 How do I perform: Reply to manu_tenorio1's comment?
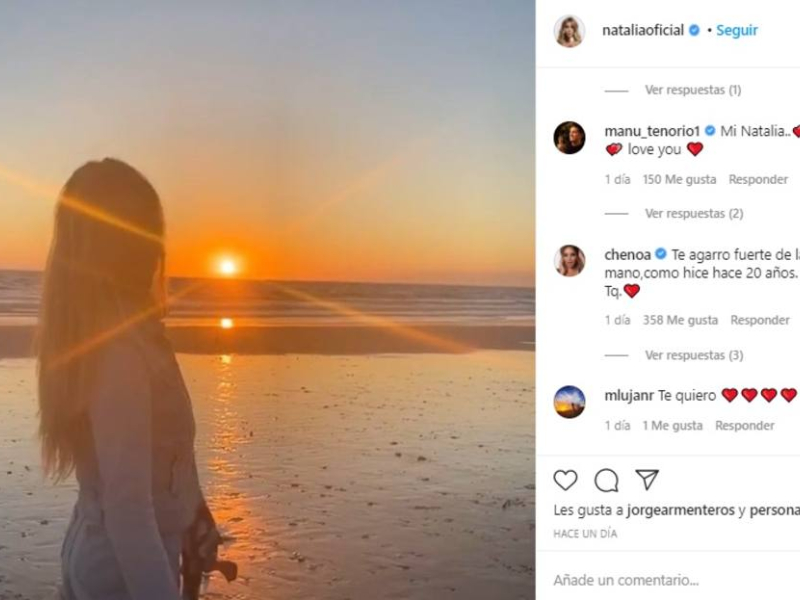tap(758, 180)
